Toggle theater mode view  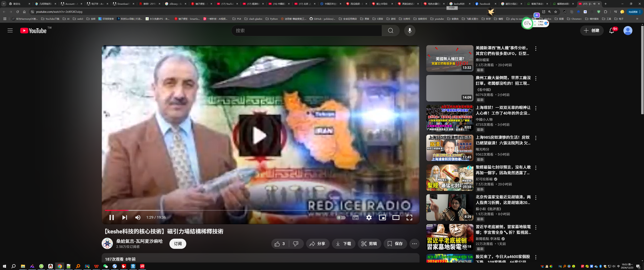pyautogui.click(x=396, y=217)
